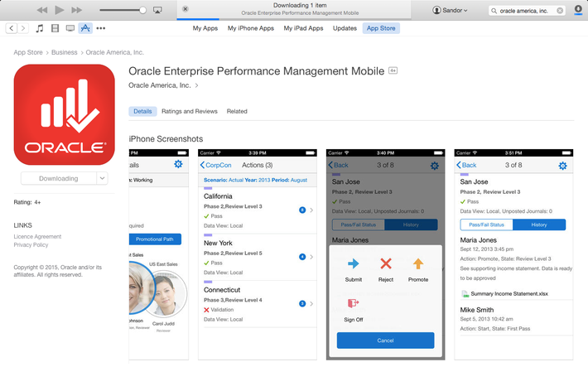This screenshot has height=367, width=588.
Task: Open the more libraries ellipsis menu
Action: [100, 28]
